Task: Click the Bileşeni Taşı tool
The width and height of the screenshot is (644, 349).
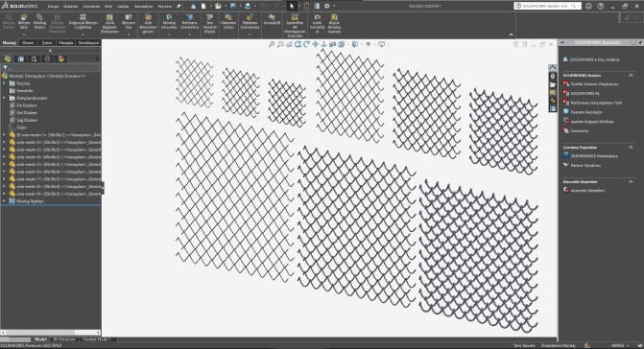Action: click(129, 22)
